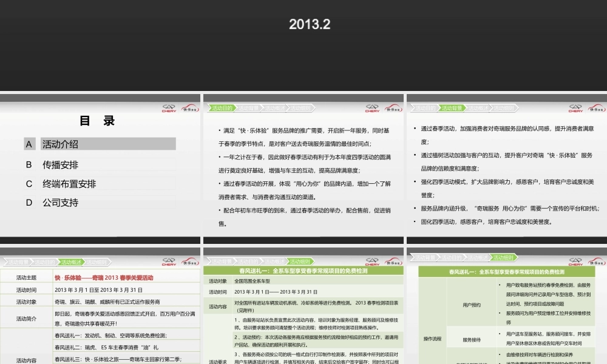Click 快·乐体验 logo on slide starting 满足“快·乐体验”

click(393, 108)
